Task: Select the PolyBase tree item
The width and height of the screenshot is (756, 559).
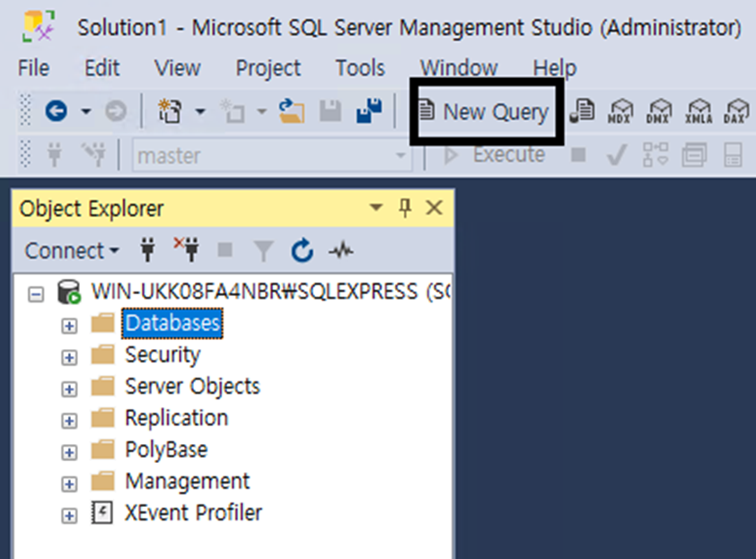Action: [x=166, y=450]
